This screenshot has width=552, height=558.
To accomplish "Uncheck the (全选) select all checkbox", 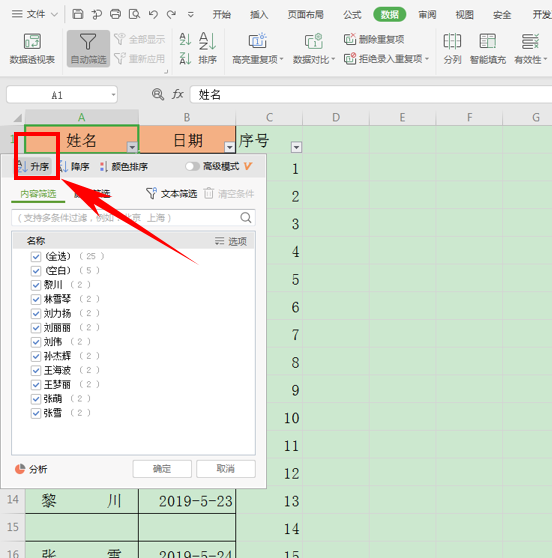I will pyautogui.click(x=36, y=256).
